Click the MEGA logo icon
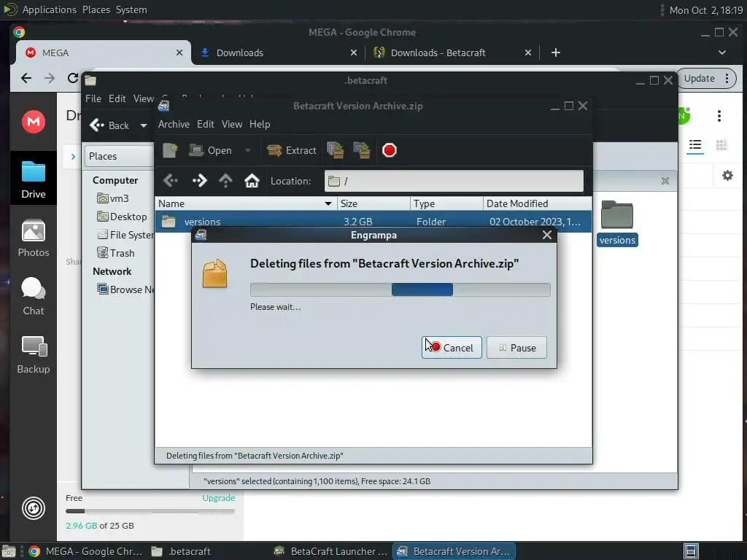The image size is (747, 560). 34,122
